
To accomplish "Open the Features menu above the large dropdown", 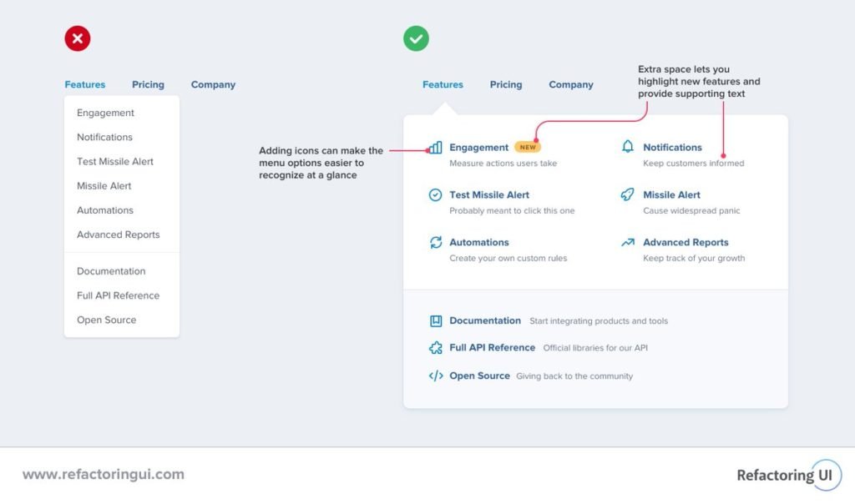I will point(443,84).
